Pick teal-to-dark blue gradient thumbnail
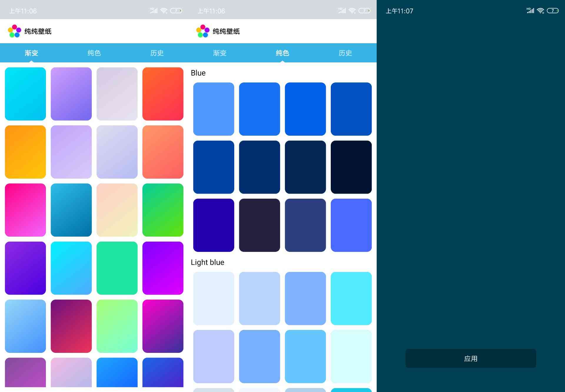This screenshot has width=565, height=392. [71, 210]
